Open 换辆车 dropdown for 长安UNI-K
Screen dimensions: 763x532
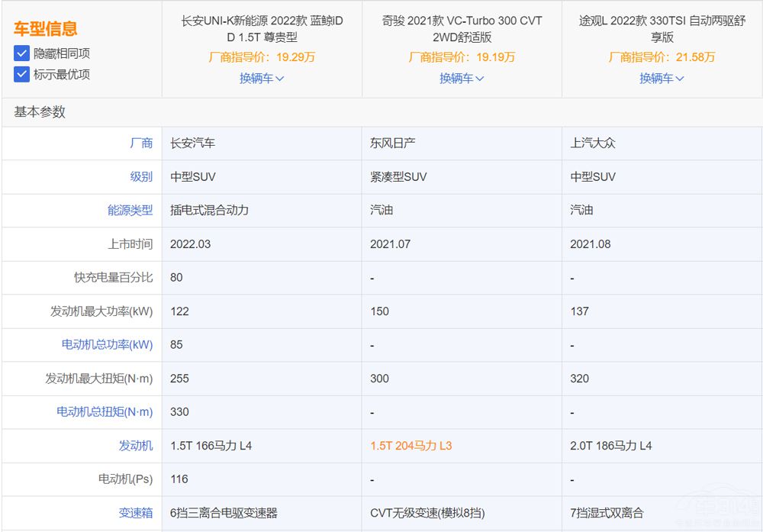click(262, 78)
